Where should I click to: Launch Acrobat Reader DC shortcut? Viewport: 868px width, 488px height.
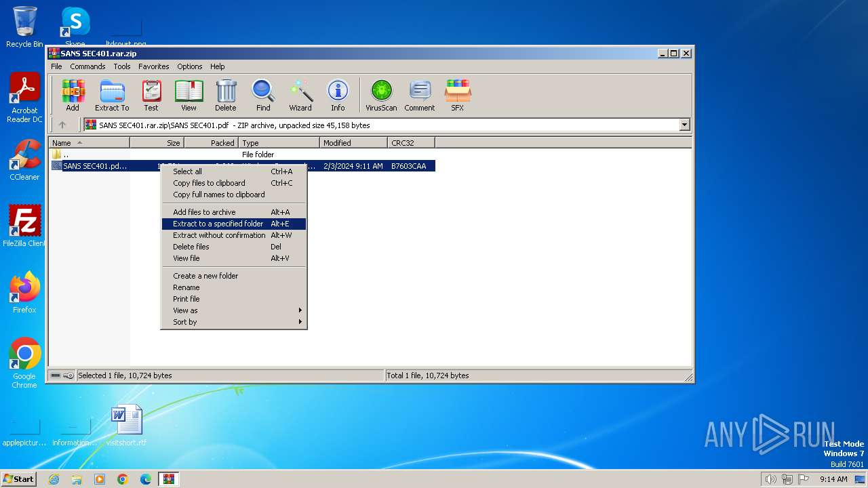click(24, 98)
